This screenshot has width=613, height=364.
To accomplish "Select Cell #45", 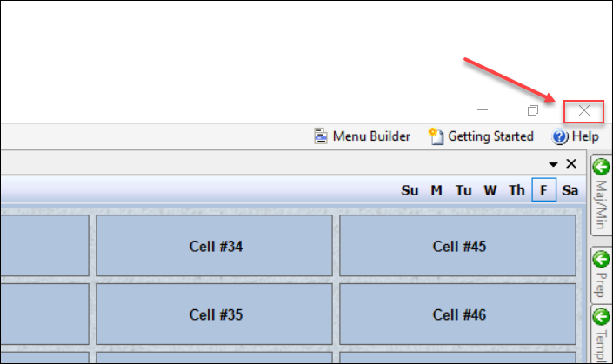I will coord(458,246).
